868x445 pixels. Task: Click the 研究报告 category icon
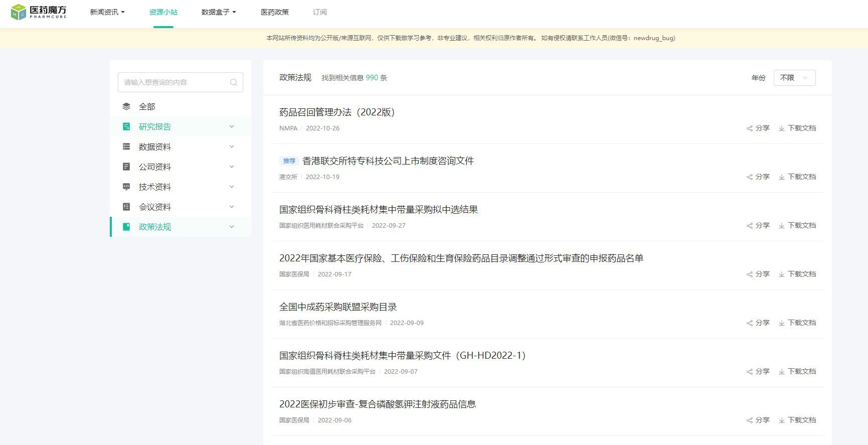pos(126,126)
